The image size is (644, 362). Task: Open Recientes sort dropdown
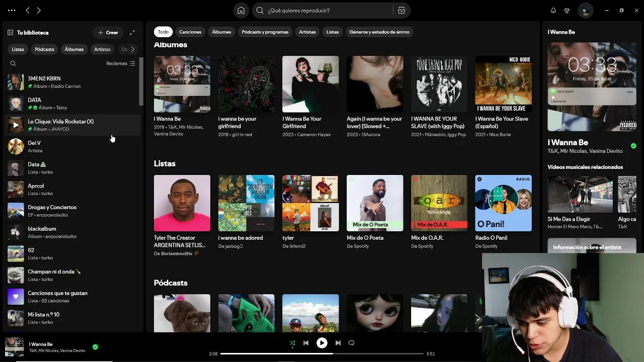pyautogui.click(x=121, y=63)
